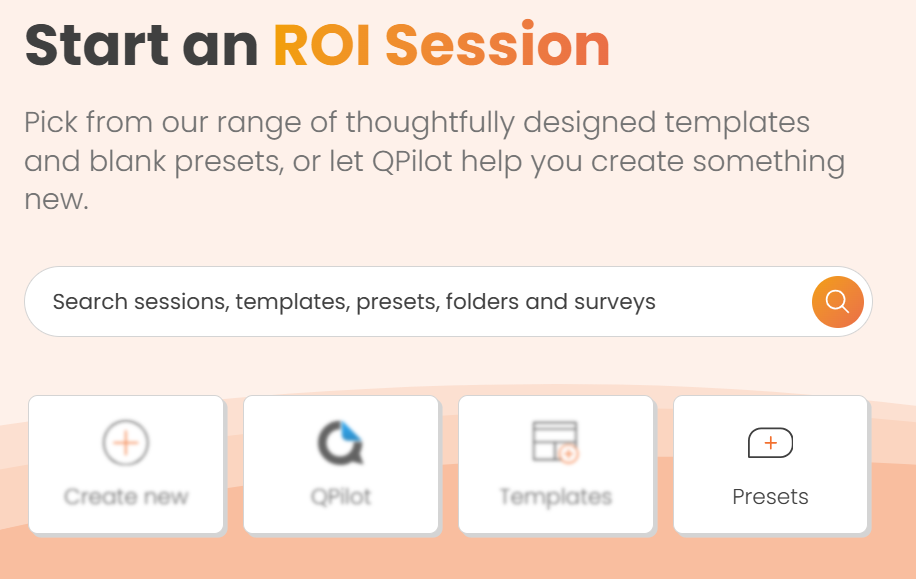Viewport: 916px width, 579px height.
Task: Click the Templates layout icon
Action: [555, 442]
